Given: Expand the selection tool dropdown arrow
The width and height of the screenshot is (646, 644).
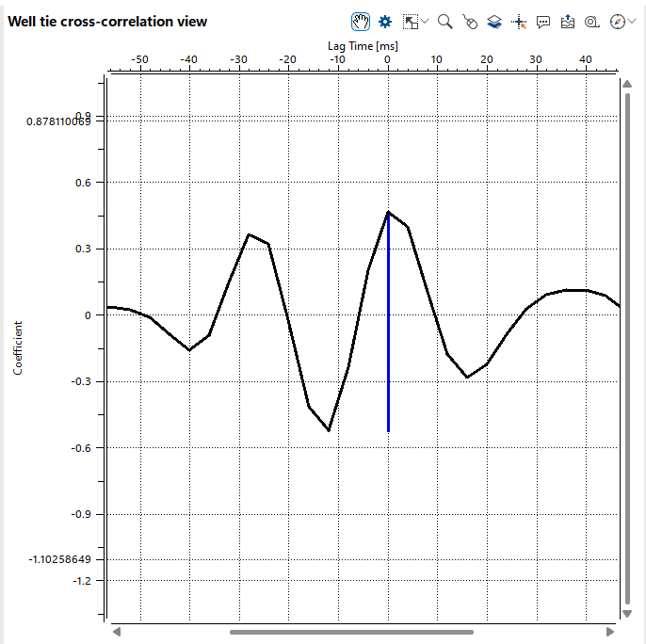Looking at the screenshot, I should (x=426, y=21).
